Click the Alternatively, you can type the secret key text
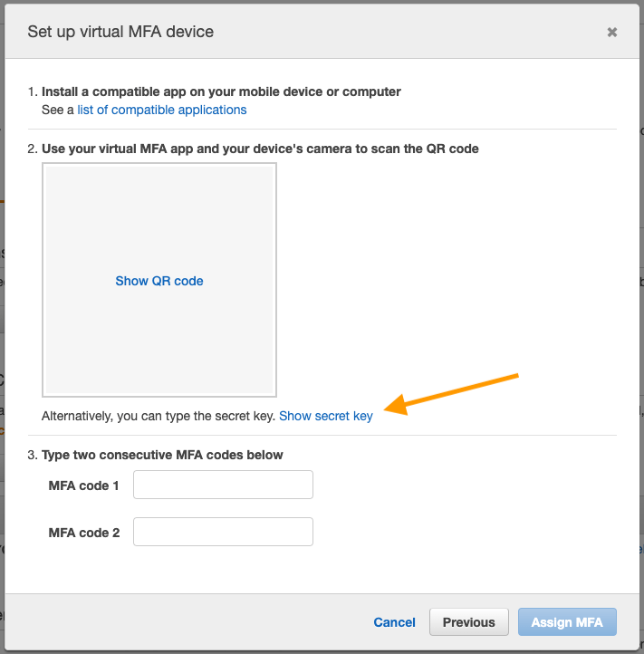The height and width of the screenshot is (654, 644). click(159, 416)
